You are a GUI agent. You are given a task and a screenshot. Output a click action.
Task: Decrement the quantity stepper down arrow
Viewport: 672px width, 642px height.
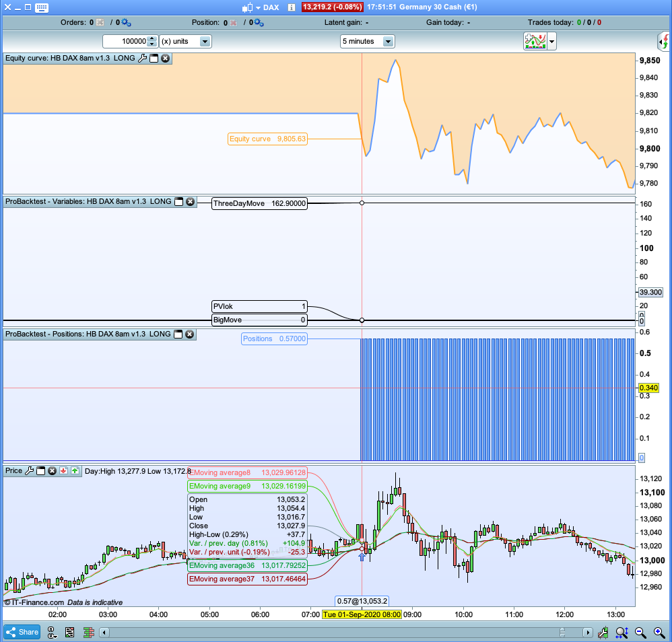point(152,44)
